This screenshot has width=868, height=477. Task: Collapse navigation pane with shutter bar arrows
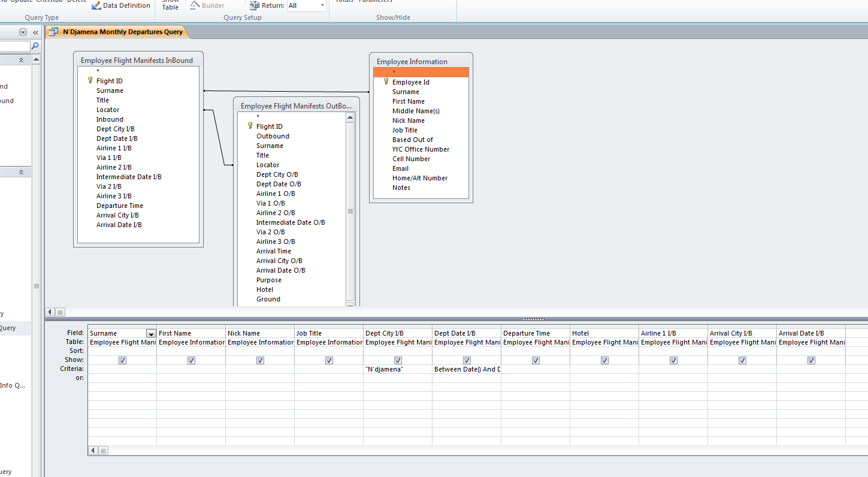pyautogui.click(x=35, y=32)
